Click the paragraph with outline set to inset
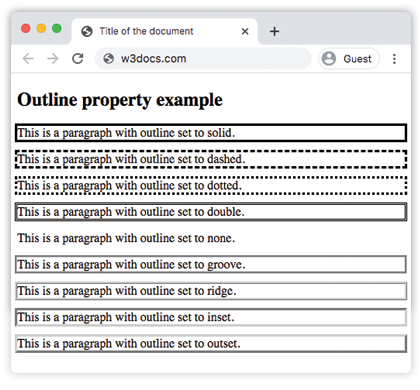Screen dimensions: 420x390 pos(211,317)
